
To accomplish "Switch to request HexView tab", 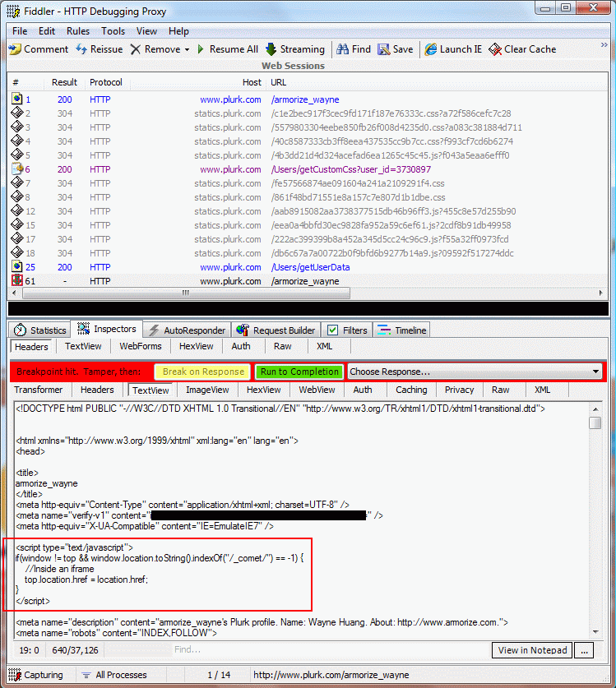I will pyautogui.click(x=197, y=346).
